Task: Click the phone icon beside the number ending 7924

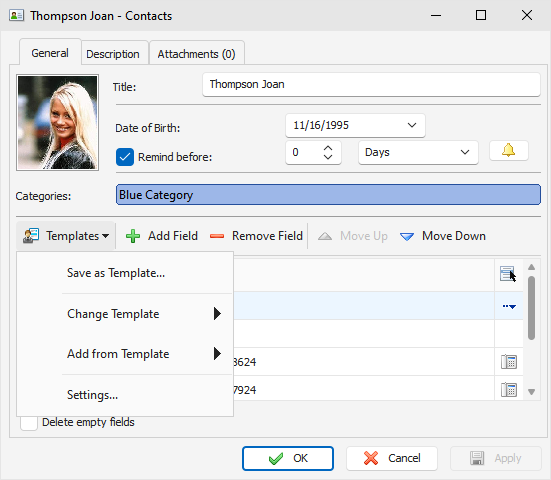Action: [508, 389]
